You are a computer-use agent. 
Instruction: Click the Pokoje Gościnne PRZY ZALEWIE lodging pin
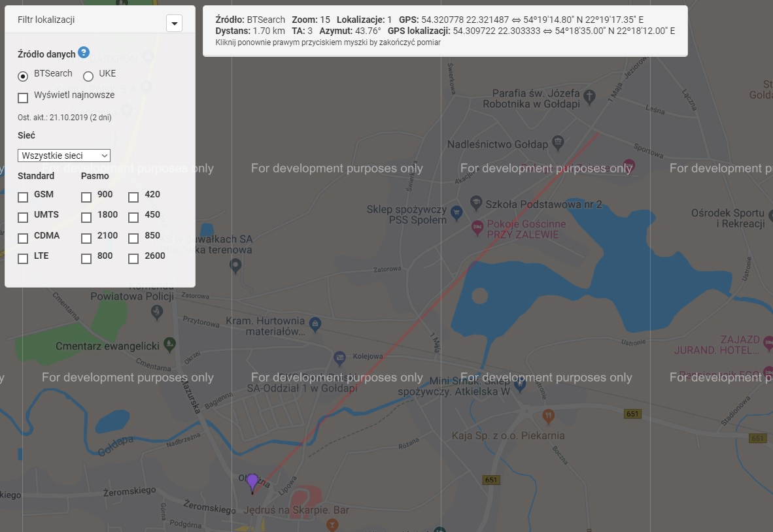point(477,228)
